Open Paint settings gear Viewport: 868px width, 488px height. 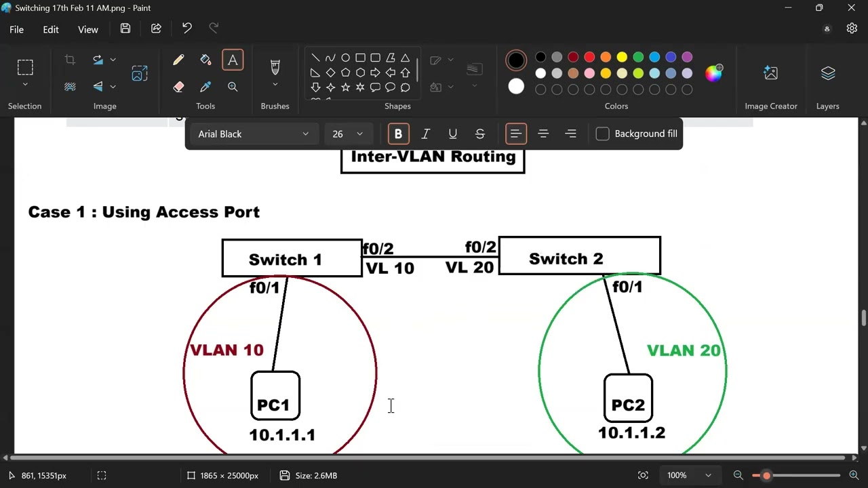852,28
